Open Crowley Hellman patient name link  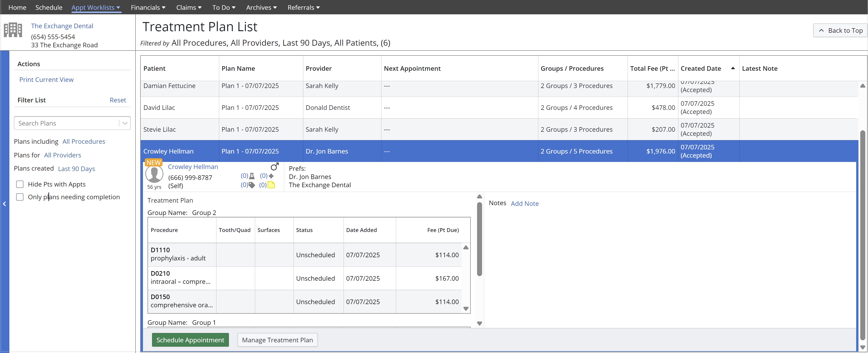193,166
